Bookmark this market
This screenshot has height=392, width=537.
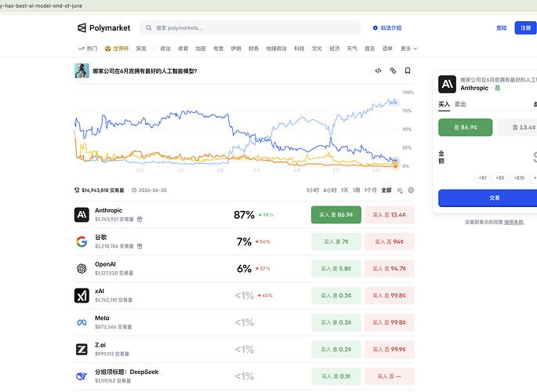tap(408, 71)
